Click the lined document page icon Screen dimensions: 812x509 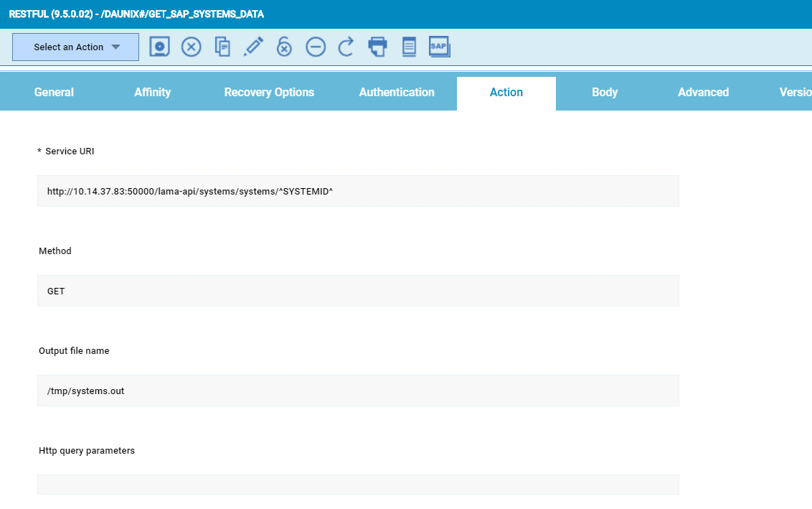coord(408,47)
